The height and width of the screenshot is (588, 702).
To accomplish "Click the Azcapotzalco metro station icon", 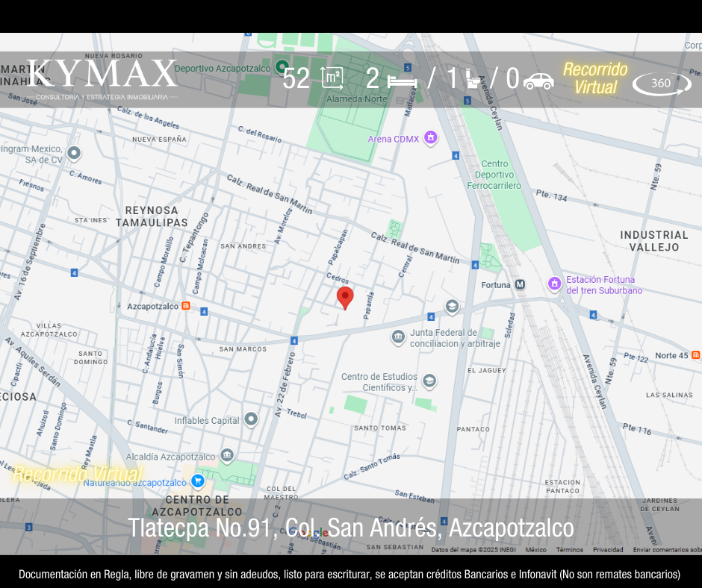I will click(x=186, y=306).
